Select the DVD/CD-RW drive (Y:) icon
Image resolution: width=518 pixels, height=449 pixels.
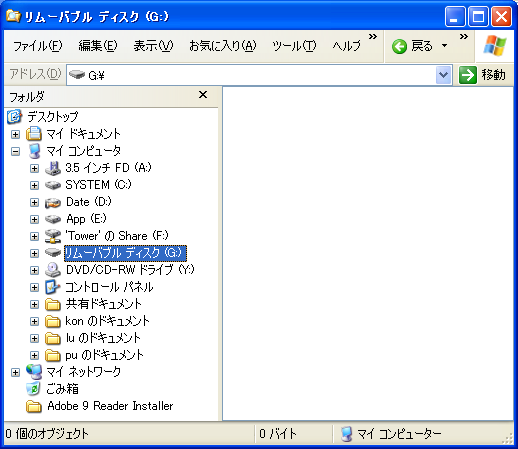(53, 270)
